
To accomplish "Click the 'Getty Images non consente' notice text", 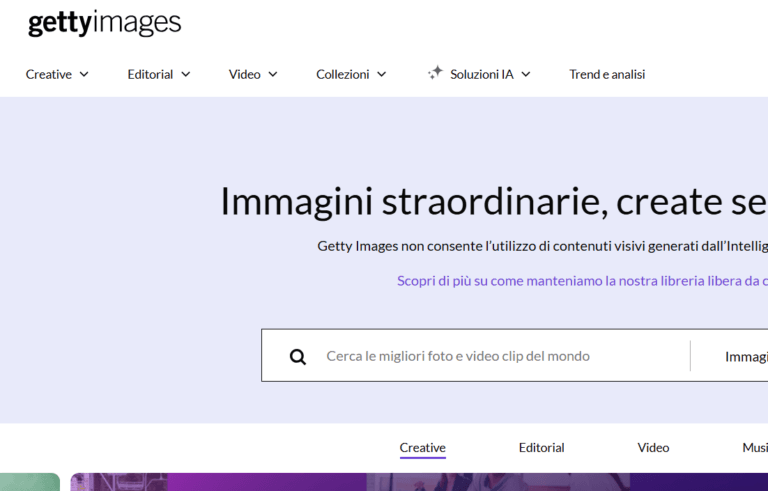I will click(x=542, y=246).
